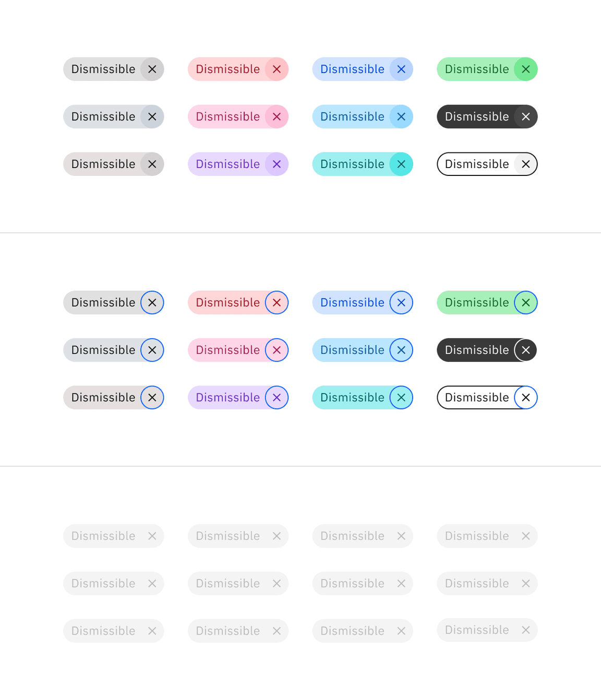Click the focused close icon on the dark chip
The height and width of the screenshot is (700, 601).
tap(525, 350)
